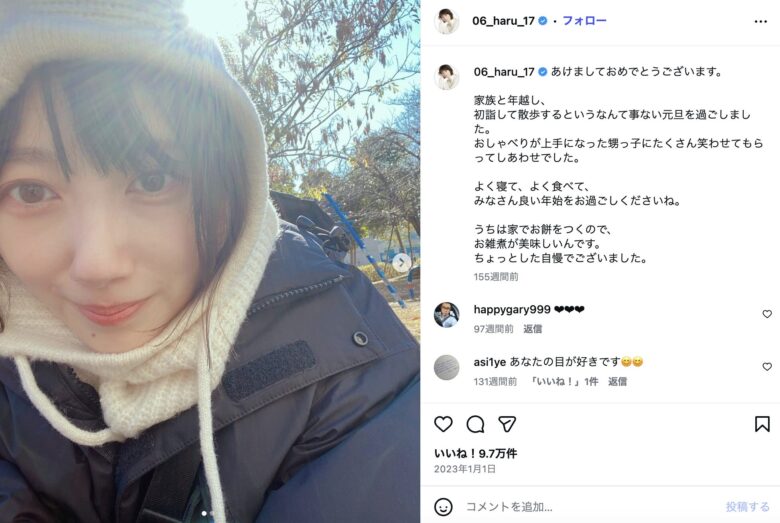Viewport: 780px width, 523px height.
Task: View likes on asi1ye's comment
Action: point(564,382)
